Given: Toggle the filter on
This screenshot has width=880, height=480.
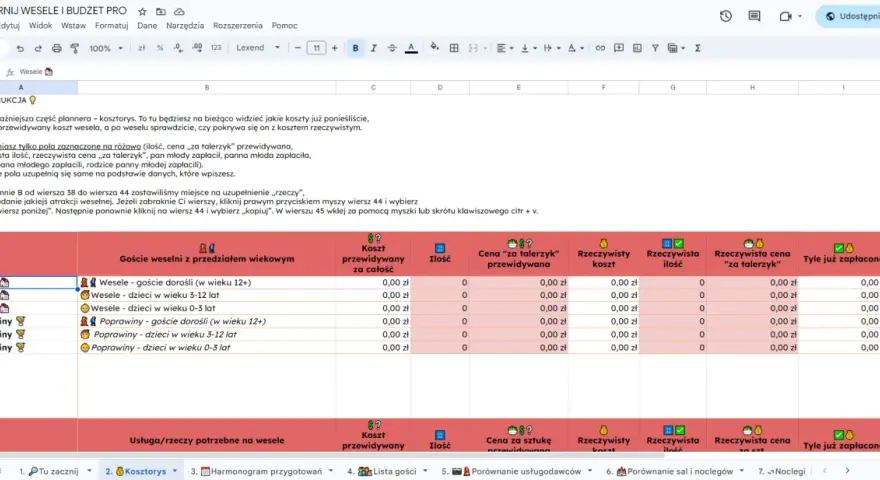Looking at the screenshot, I should [655, 48].
